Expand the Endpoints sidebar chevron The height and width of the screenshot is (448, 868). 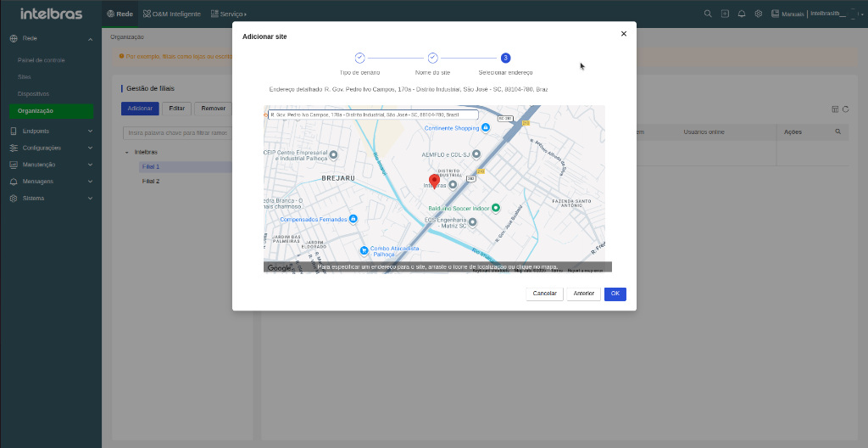click(x=90, y=132)
